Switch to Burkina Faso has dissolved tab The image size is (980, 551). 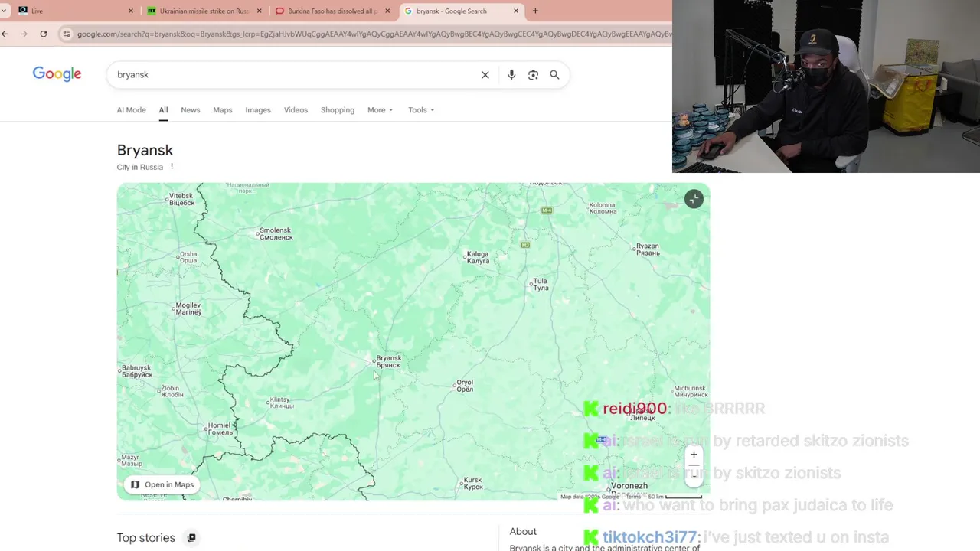332,11
